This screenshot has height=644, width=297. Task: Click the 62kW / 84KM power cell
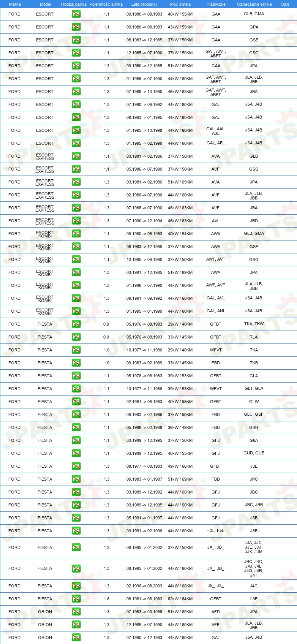(180, 599)
